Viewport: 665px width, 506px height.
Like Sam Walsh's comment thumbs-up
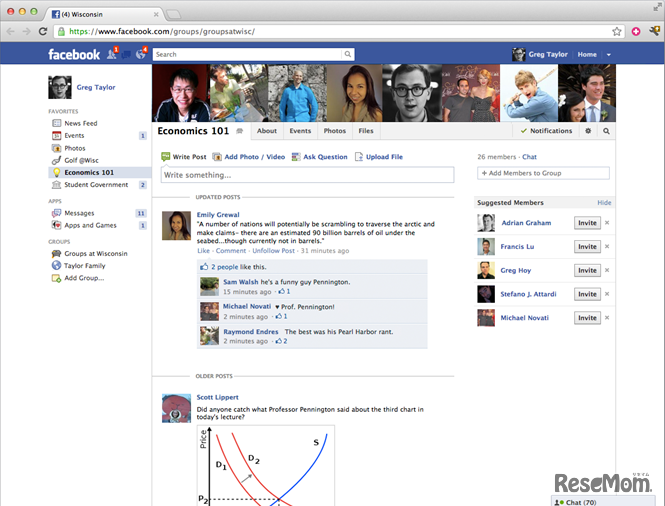coord(282,292)
